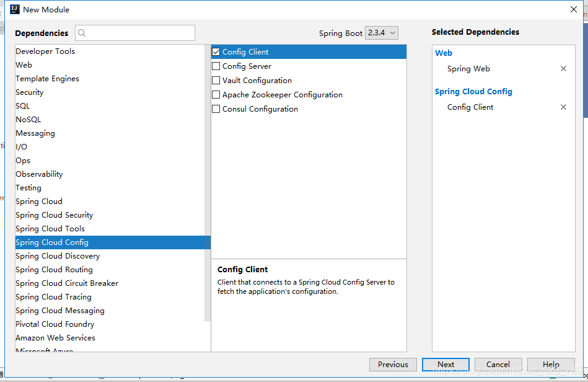588x382 pixels.
Task: Check the Config Server checkbox
Action: point(216,66)
